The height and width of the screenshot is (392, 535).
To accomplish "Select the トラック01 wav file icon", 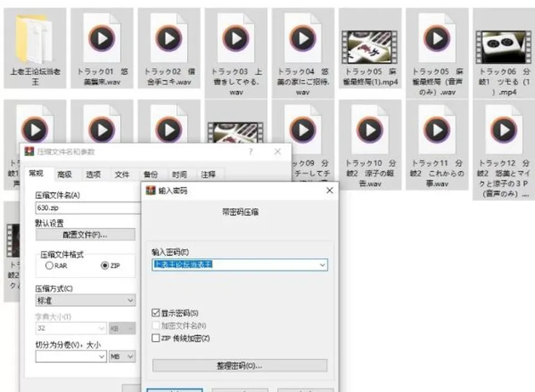I will (x=101, y=38).
